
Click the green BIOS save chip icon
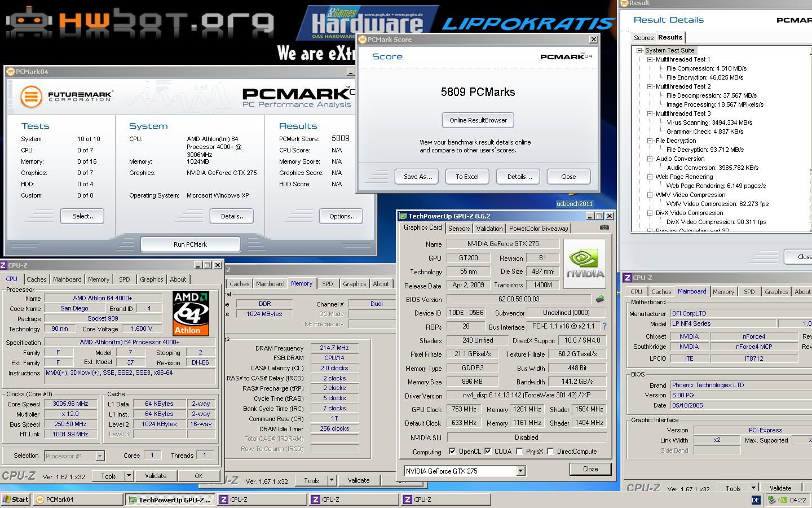pyautogui.click(x=600, y=299)
